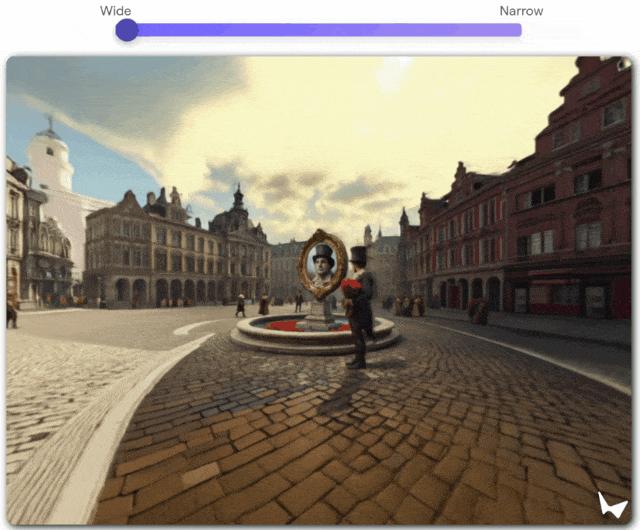Viewport: 640px width, 530px height.
Task: Click the red bouquet held by the man
Action: pyautogui.click(x=352, y=287)
